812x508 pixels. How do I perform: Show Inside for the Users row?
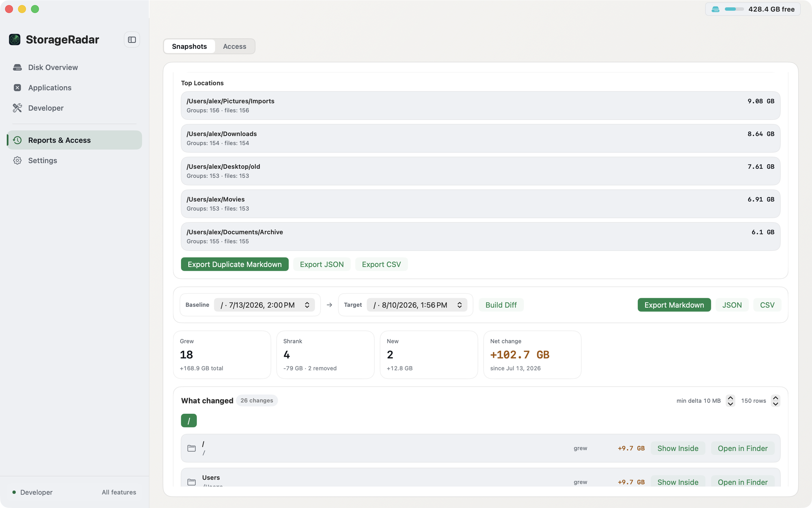[x=678, y=482]
